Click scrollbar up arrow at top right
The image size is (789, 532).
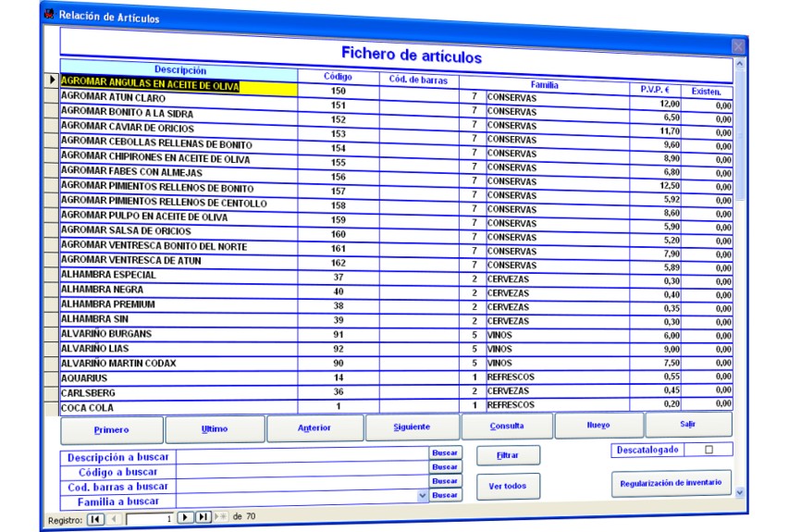(739, 64)
